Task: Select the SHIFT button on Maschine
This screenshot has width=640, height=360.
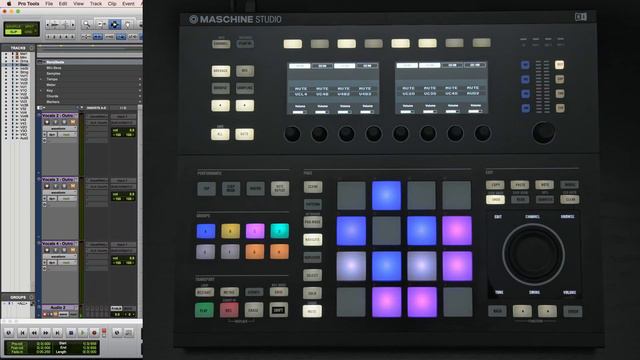Action: tap(278, 310)
